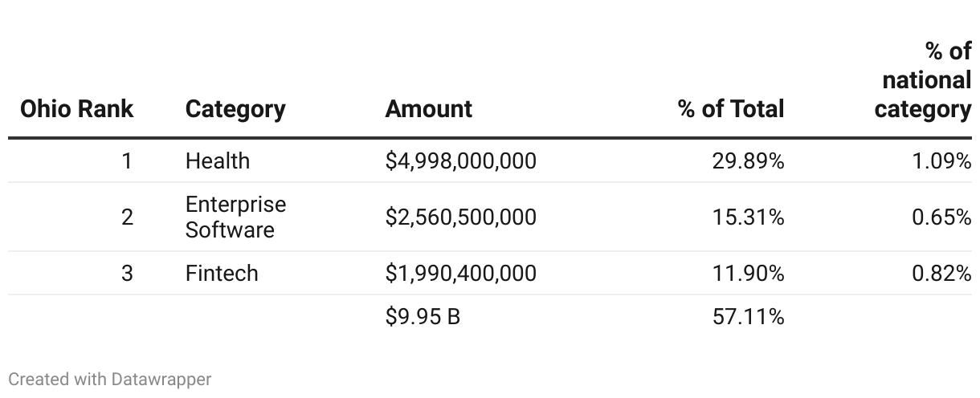Click the % of Total header
This screenshot has width=980, height=398.
[731, 109]
